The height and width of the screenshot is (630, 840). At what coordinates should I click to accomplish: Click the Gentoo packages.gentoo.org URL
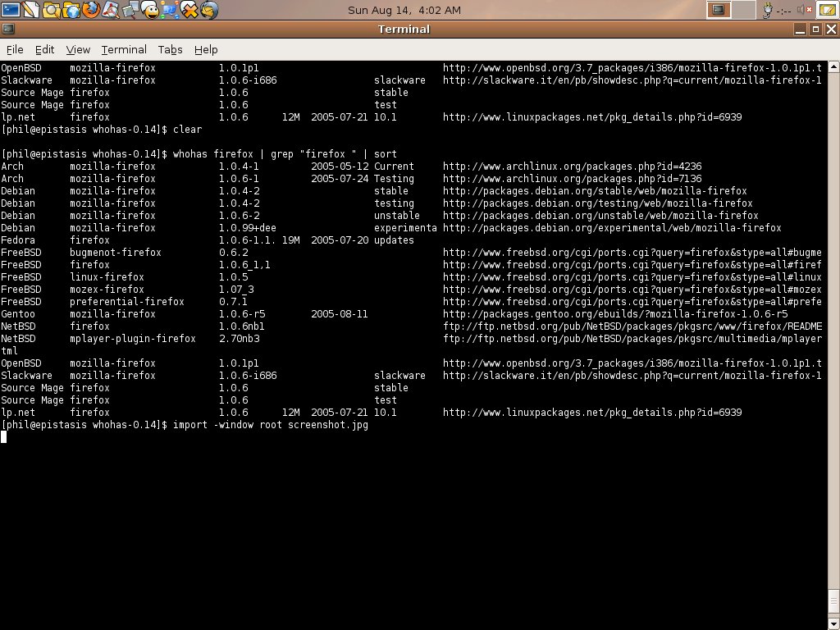click(615, 314)
